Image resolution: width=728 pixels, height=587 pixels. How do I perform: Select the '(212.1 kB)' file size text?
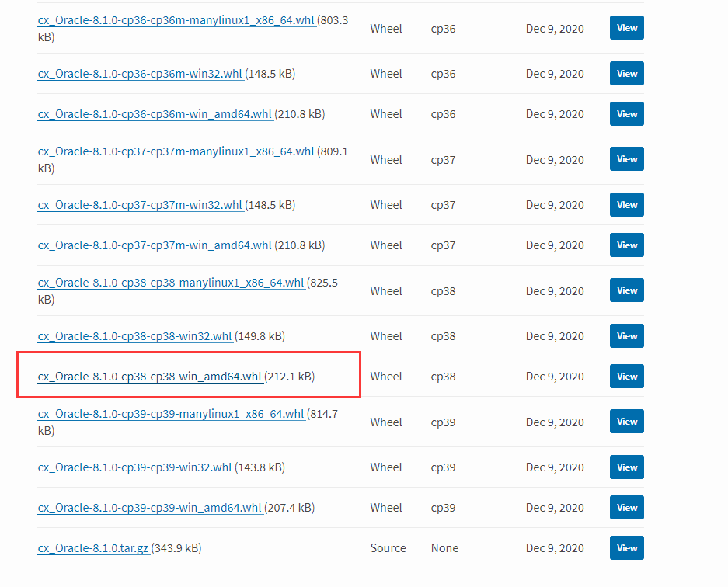[x=290, y=377]
